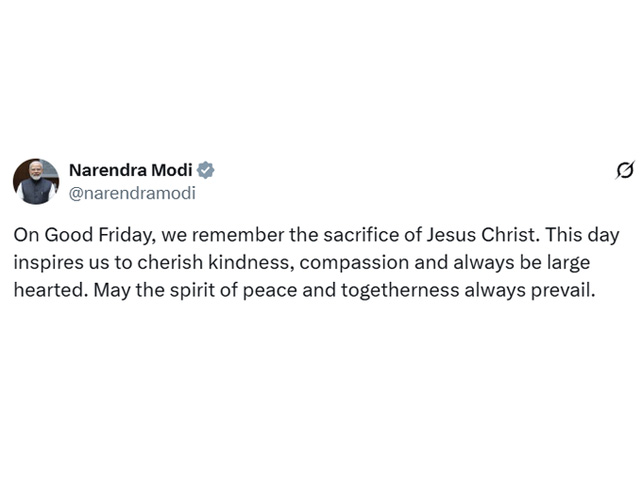Click the words "Jesus Christ" in the tweet

pos(481,235)
